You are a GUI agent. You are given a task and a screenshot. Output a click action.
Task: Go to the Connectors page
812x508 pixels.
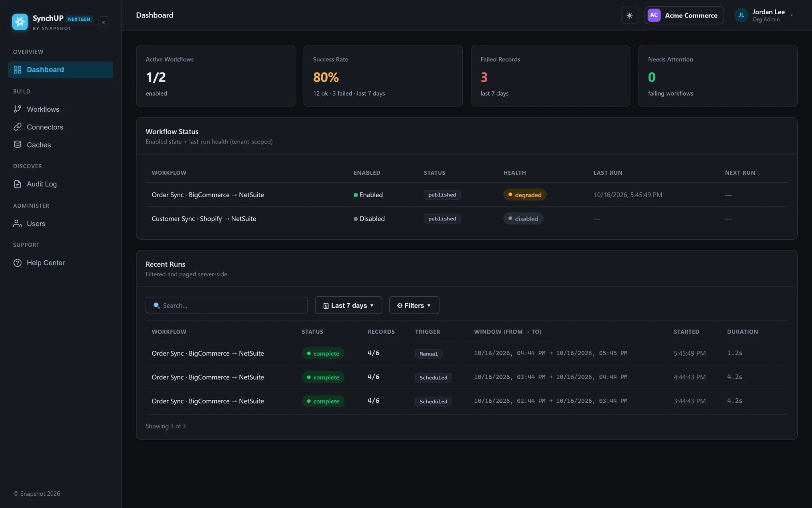point(60,127)
